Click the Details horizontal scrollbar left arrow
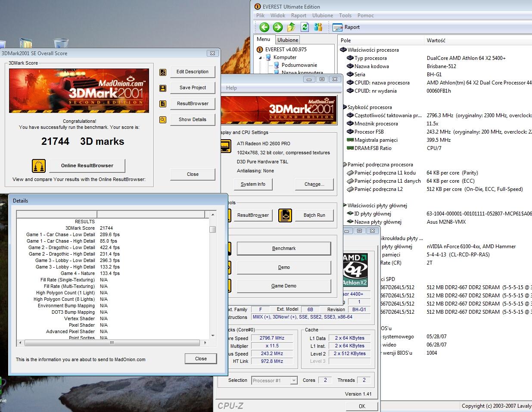Viewport: 532px width, 412px height. [21, 343]
